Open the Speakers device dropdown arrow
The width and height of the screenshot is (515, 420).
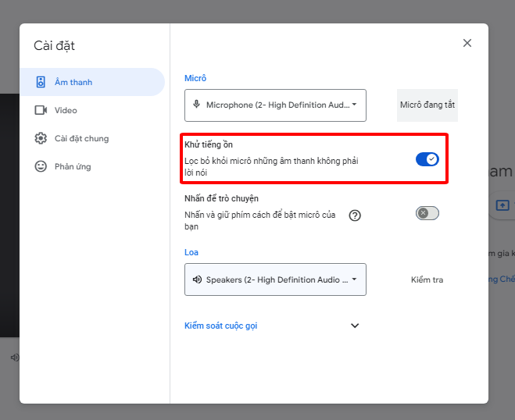(x=354, y=279)
